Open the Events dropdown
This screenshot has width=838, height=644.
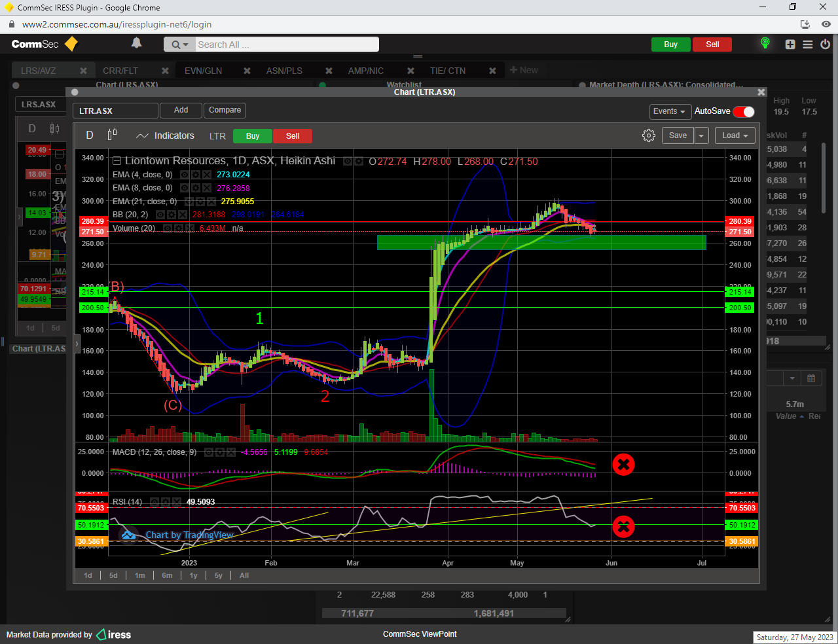(x=669, y=111)
